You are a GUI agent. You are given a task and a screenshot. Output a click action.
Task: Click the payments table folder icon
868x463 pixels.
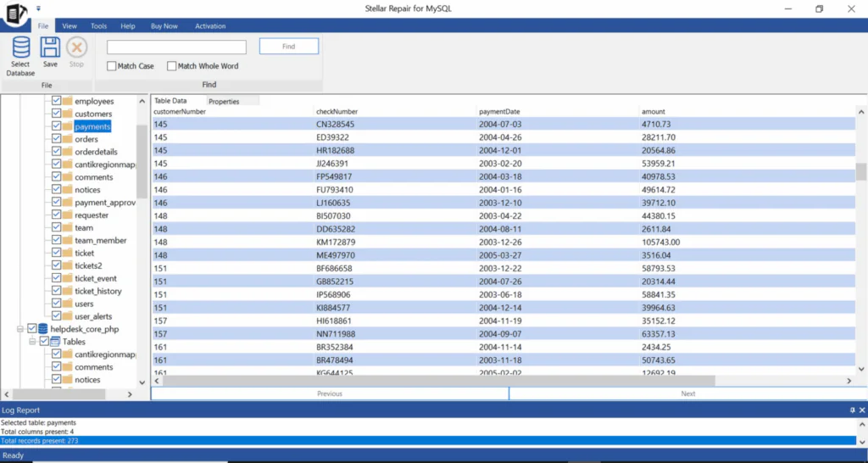[x=68, y=126]
